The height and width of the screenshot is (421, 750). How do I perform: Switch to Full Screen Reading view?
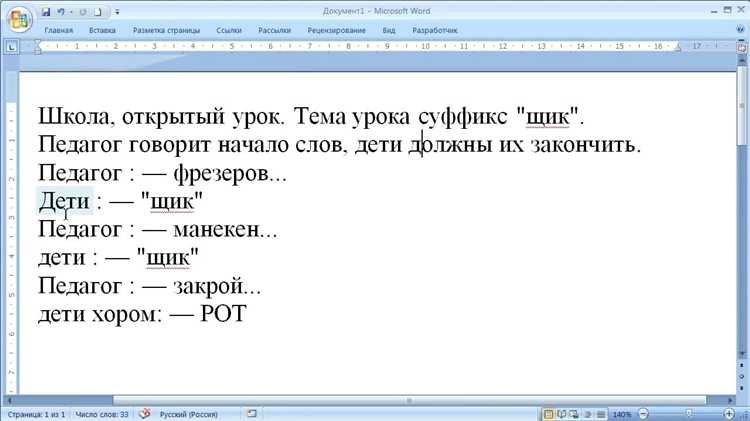562,414
